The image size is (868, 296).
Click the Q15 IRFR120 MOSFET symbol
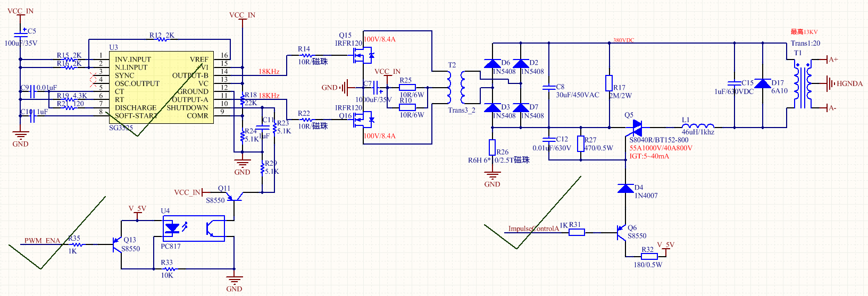click(x=364, y=54)
